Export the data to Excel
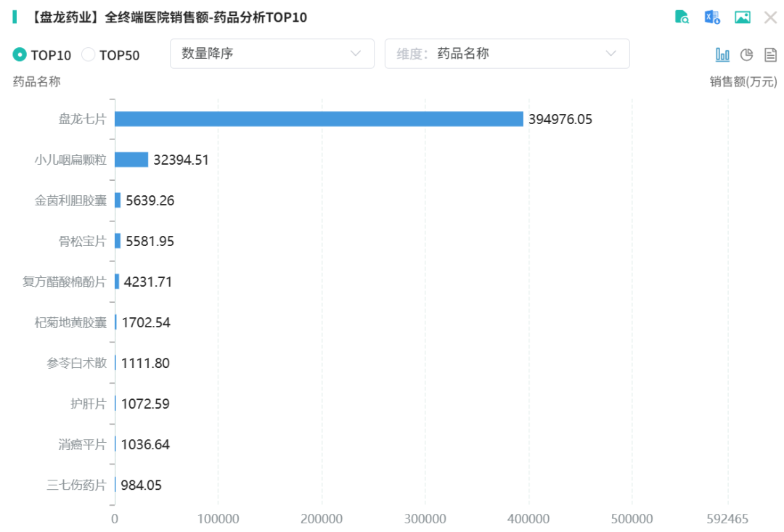 click(712, 17)
